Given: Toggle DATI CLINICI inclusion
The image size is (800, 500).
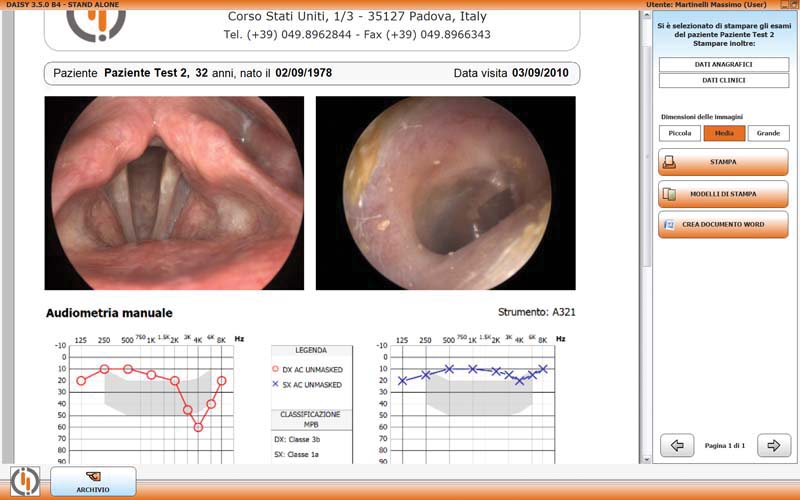Looking at the screenshot, I should 723,79.
